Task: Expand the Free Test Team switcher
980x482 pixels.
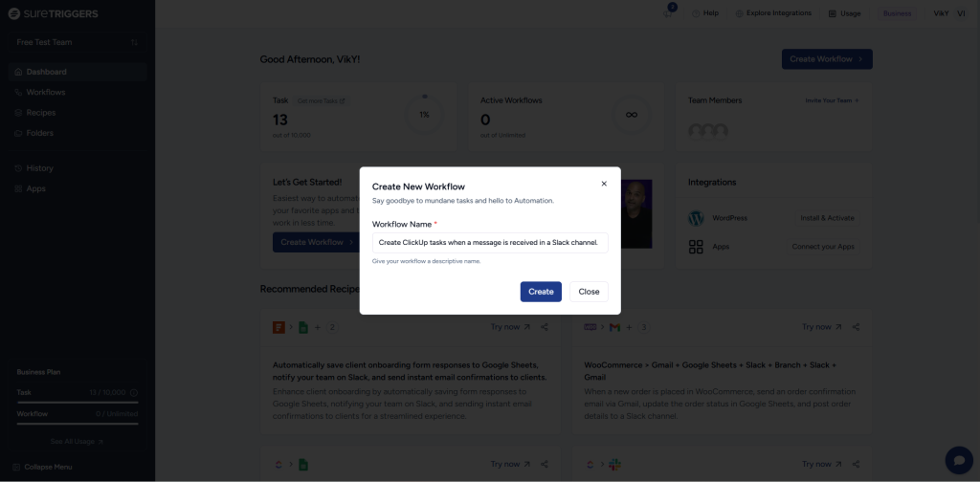Action: [x=134, y=42]
